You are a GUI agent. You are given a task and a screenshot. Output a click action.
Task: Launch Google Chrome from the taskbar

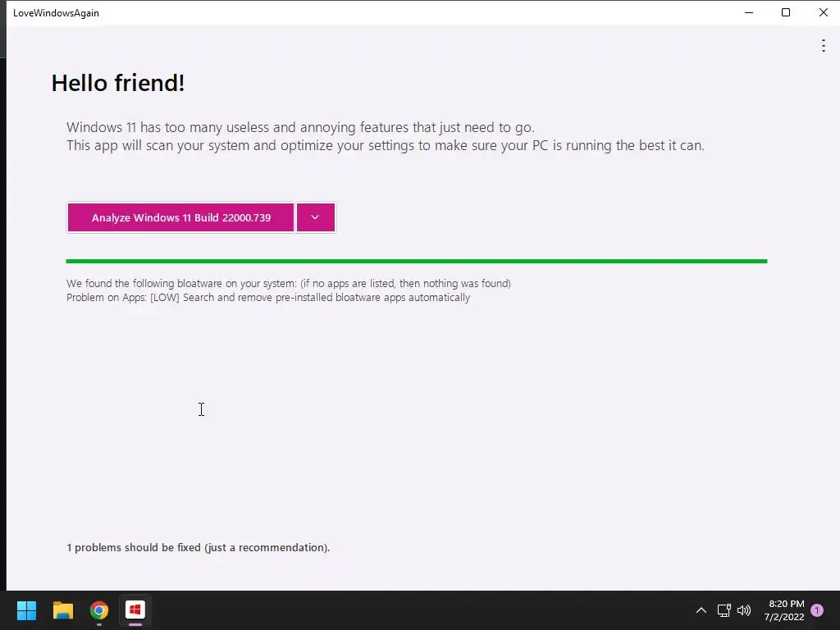point(99,610)
